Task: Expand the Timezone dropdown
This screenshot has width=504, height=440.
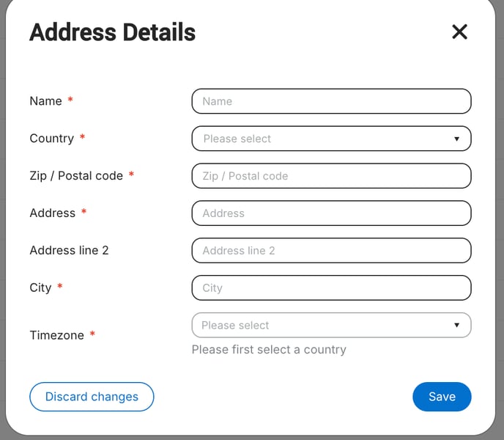Action: [331, 325]
